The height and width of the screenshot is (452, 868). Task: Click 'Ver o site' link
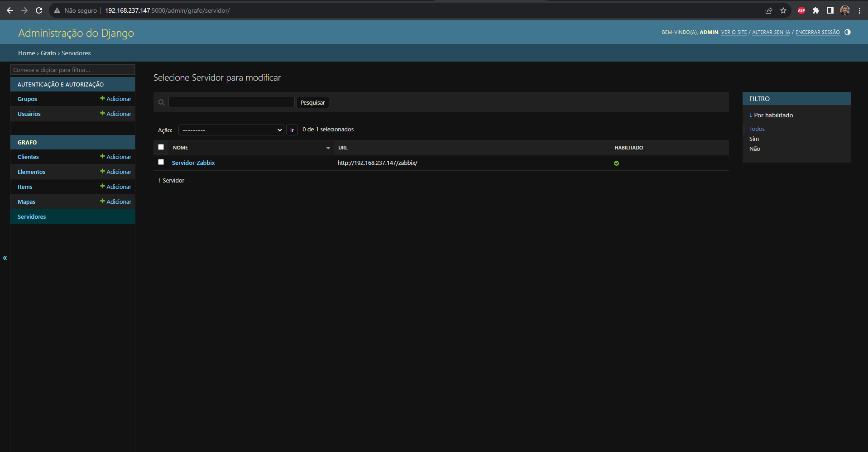(x=734, y=32)
